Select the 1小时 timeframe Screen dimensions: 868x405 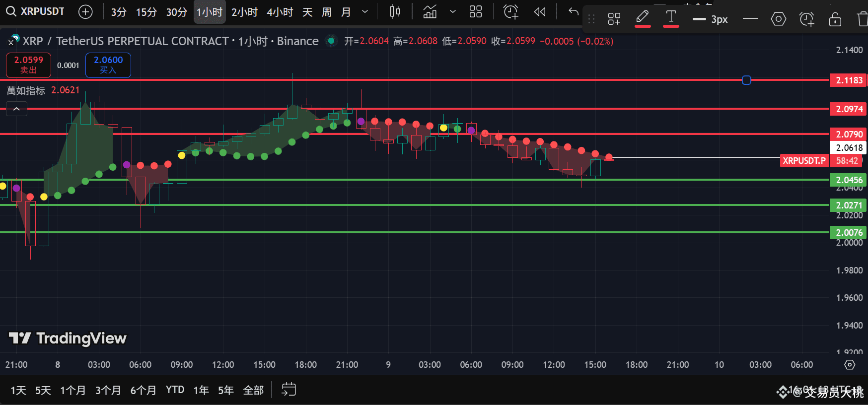point(210,12)
